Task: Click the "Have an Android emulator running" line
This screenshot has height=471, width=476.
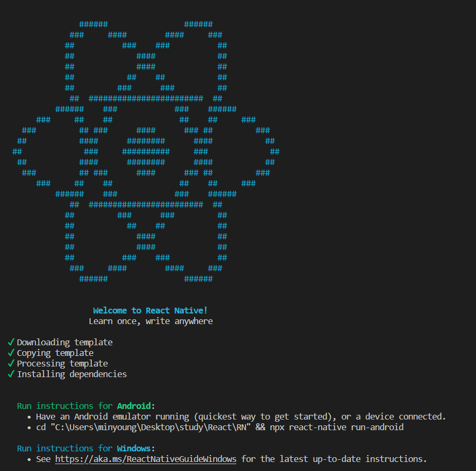Action: [x=241, y=417]
